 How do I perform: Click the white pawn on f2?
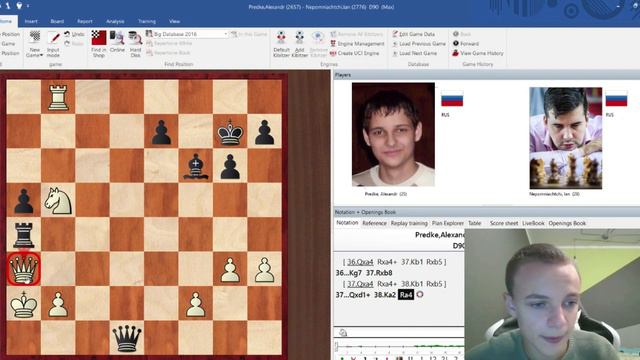click(x=196, y=303)
